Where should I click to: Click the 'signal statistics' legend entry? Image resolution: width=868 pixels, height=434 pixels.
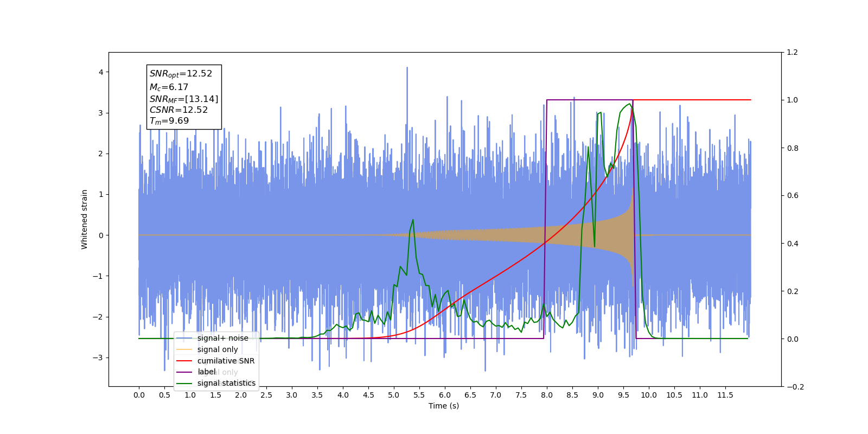click(216, 383)
